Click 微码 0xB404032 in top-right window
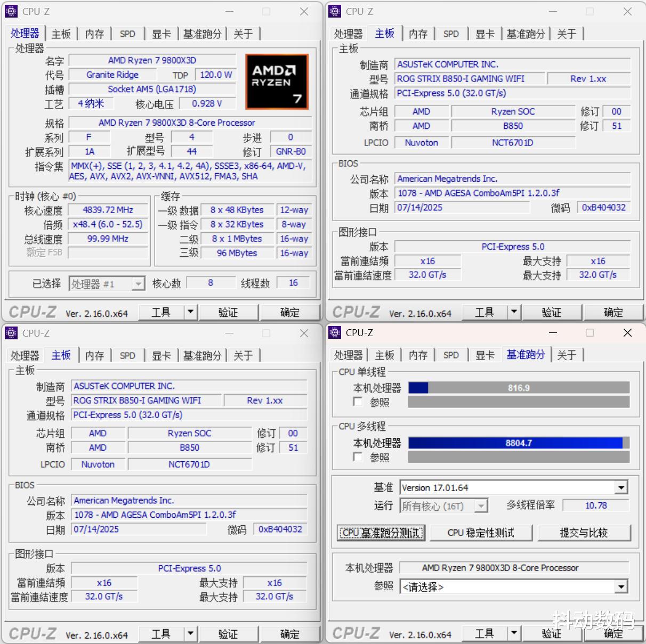 pyautogui.click(x=603, y=207)
